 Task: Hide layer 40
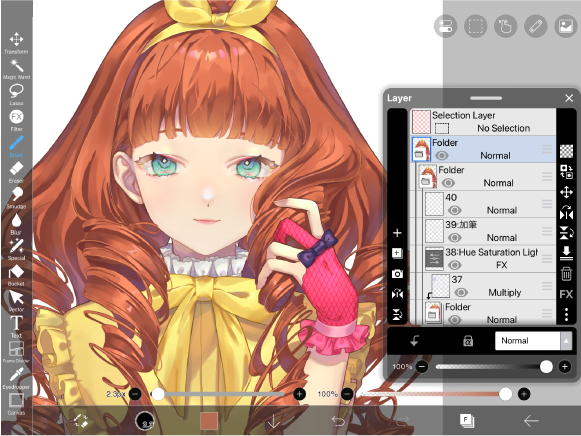[x=455, y=210]
